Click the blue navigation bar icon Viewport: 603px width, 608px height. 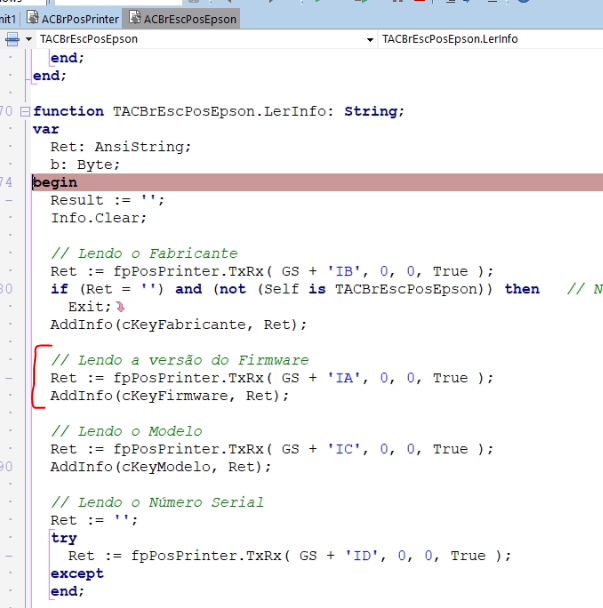coord(12,39)
